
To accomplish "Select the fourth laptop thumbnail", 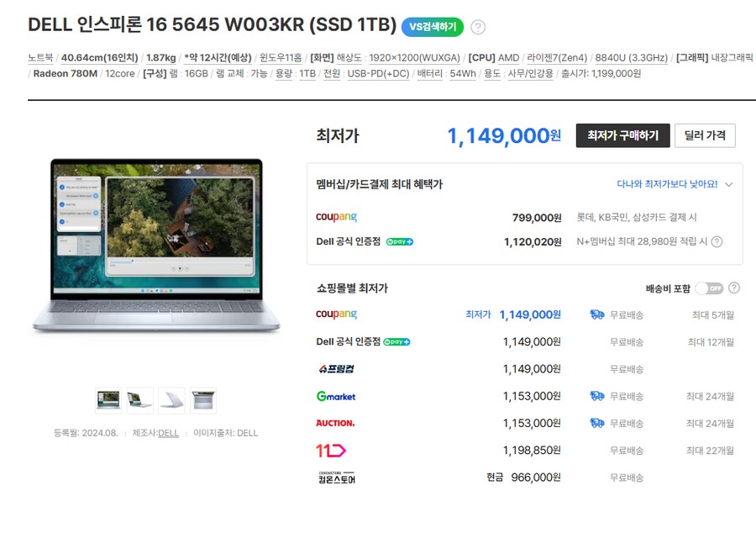I will click(x=203, y=400).
